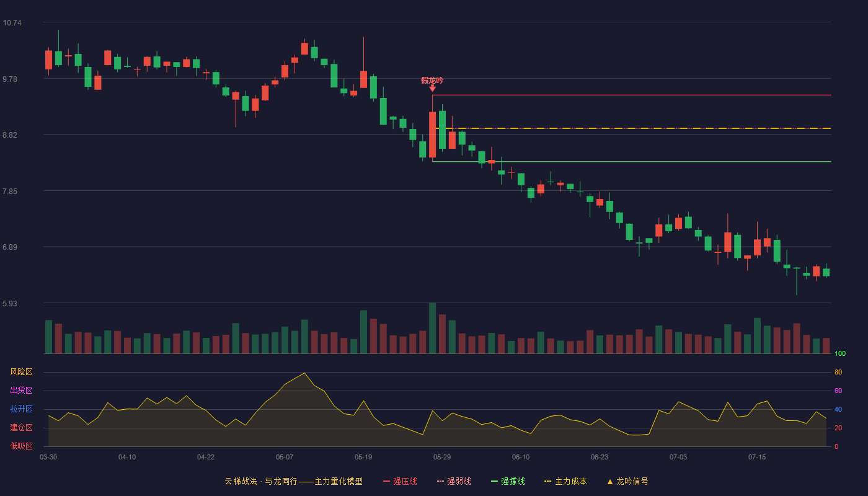The width and height of the screenshot is (868, 496).
Task: Select the 建仓区 zone label
Action: tap(22, 428)
